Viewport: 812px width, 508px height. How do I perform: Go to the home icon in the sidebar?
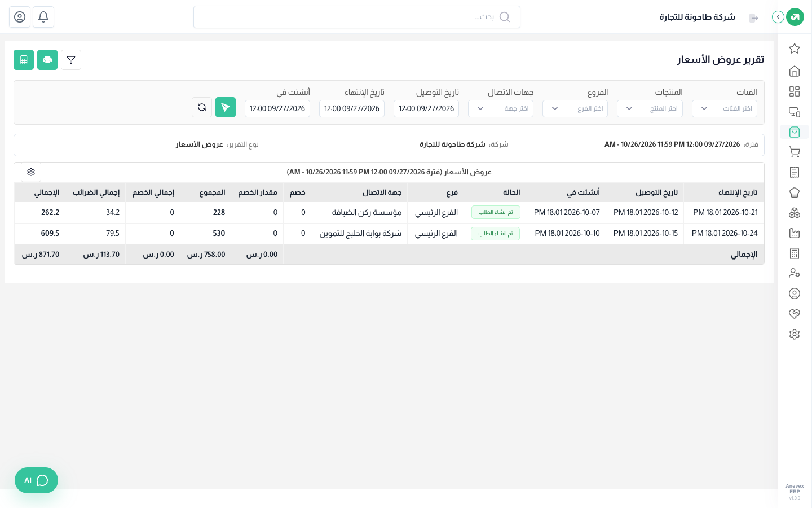795,71
